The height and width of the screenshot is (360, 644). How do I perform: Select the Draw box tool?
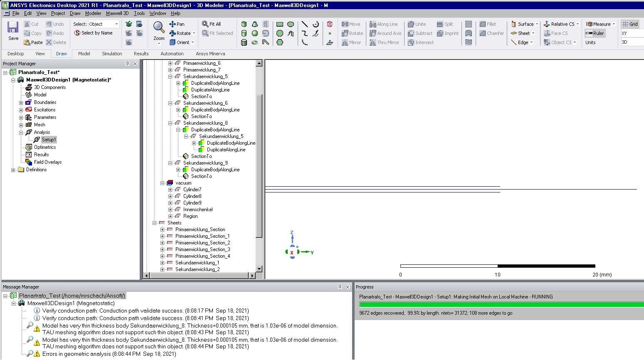tap(244, 24)
